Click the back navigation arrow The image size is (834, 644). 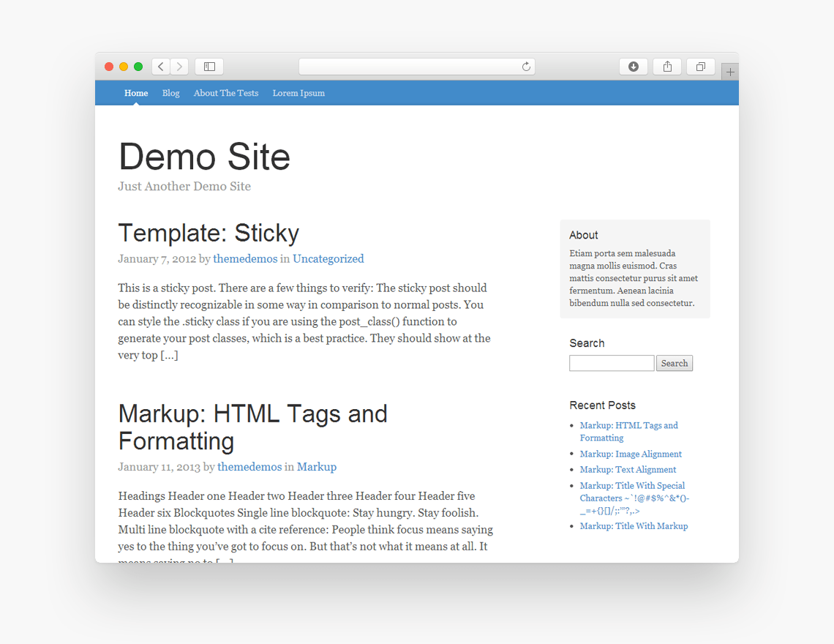pyautogui.click(x=160, y=66)
